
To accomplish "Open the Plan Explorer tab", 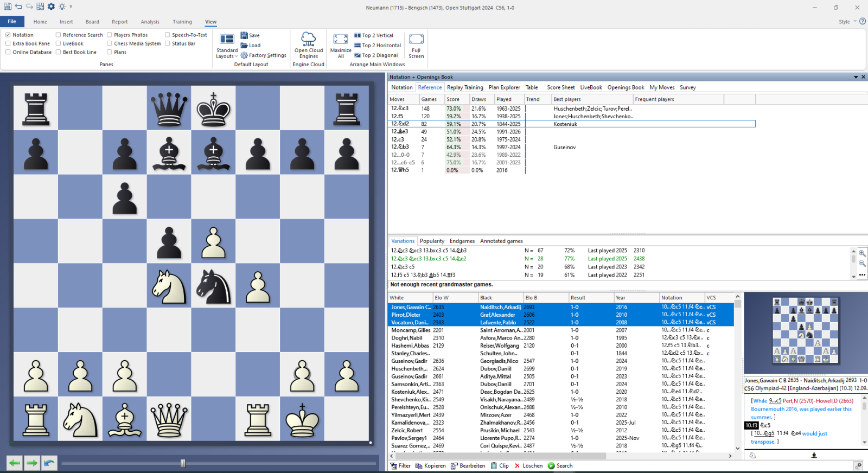I will [504, 87].
